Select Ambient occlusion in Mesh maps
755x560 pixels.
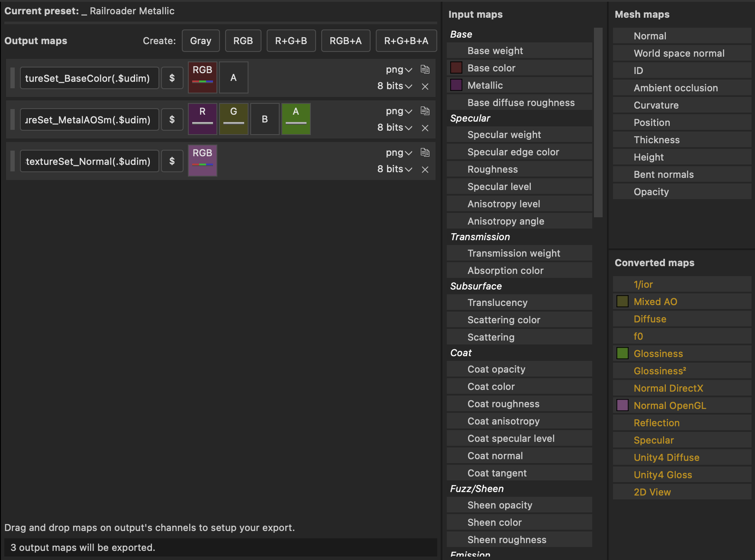coord(682,88)
